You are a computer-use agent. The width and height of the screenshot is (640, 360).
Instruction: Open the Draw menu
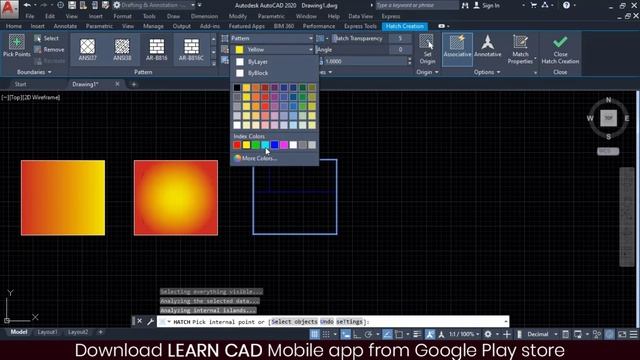coord(173,16)
